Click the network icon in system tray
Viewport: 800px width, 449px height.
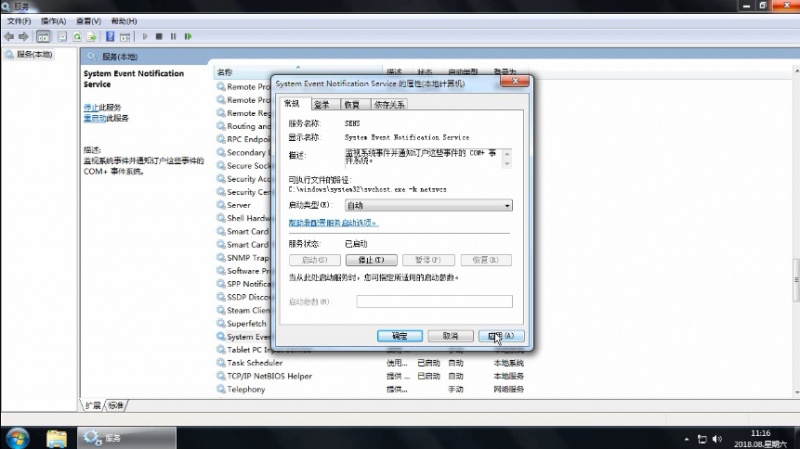coord(702,439)
